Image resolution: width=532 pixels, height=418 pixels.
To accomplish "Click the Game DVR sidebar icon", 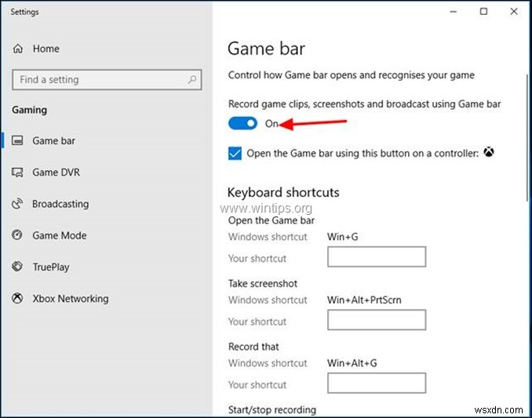I will click(x=17, y=173).
